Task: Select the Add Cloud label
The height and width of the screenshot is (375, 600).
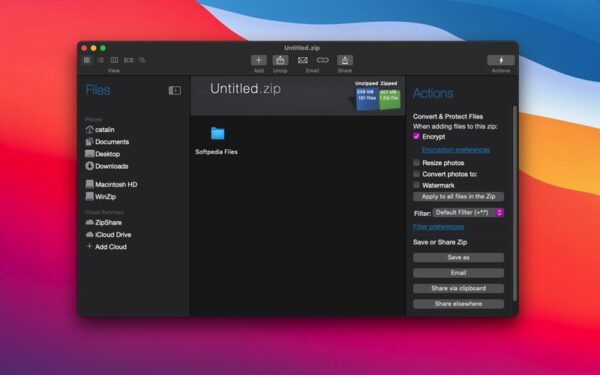Action: (x=111, y=247)
